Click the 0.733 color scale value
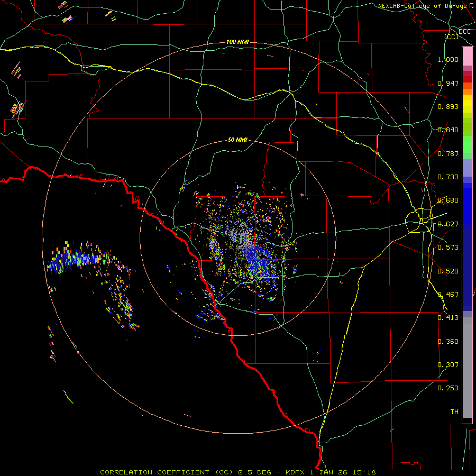Screen dimensions: 476x476 tap(448, 177)
